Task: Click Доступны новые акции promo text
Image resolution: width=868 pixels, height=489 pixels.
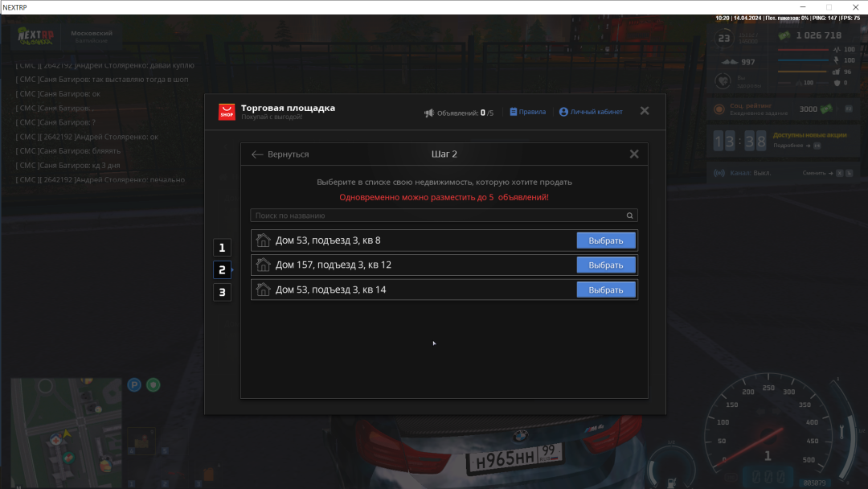Action: pyautogui.click(x=809, y=135)
